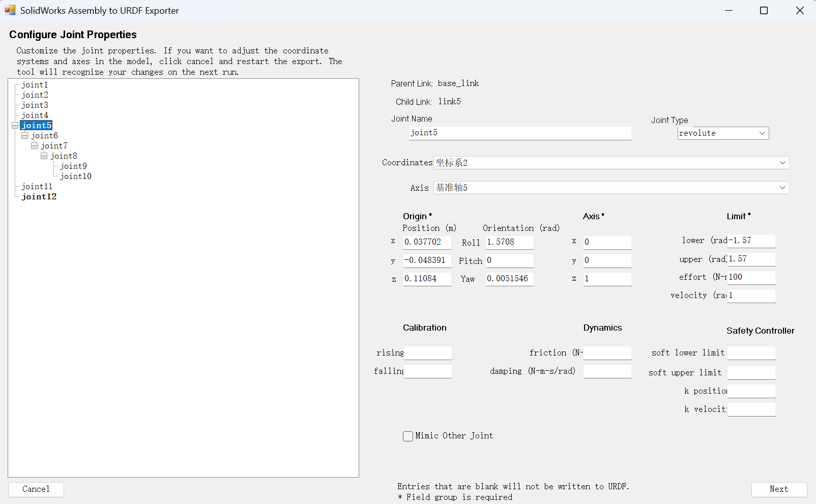Select joint11 in the joint tree
This screenshot has height=504, width=816.
pyautogui.click(x=37, y=187)
